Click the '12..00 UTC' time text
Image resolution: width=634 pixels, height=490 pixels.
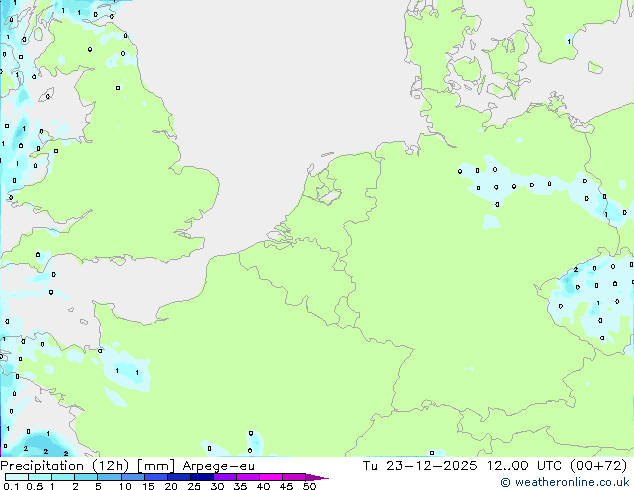pyautogui.click(x=524, y=466)
